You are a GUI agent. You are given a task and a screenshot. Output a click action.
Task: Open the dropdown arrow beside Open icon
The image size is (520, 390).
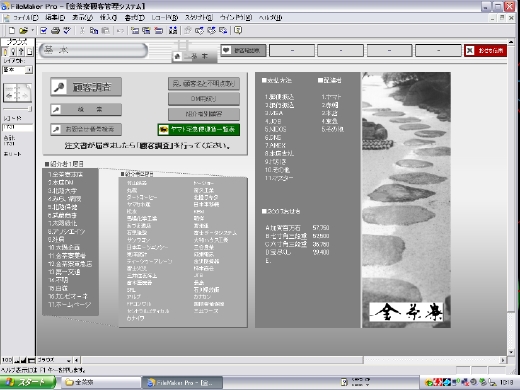(x=32, y=30)
